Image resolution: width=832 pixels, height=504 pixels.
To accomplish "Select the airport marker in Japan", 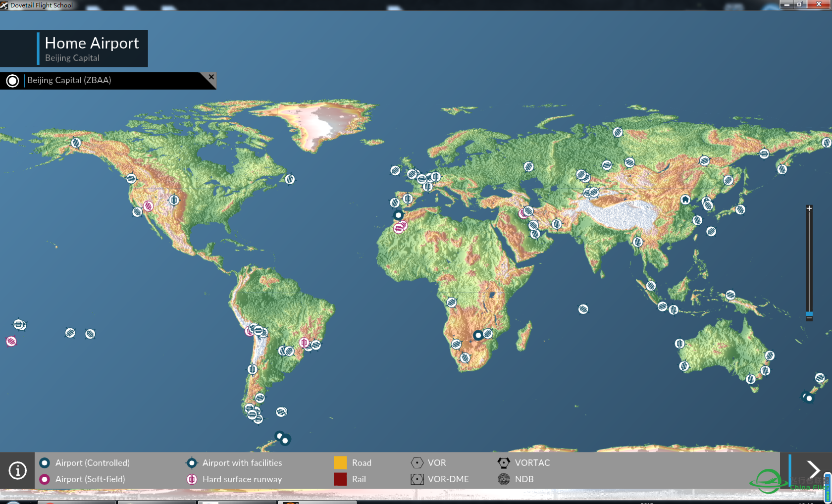I will [740, 209].
